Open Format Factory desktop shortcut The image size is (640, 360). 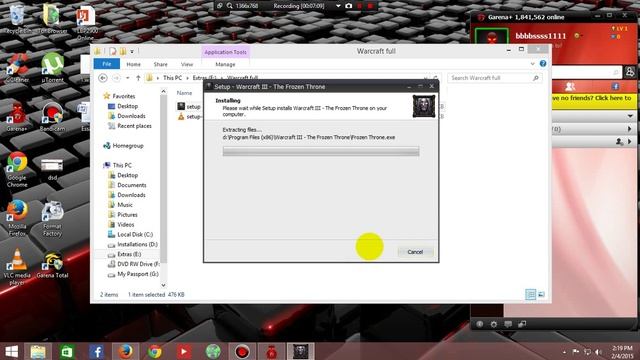coord(52,218)
